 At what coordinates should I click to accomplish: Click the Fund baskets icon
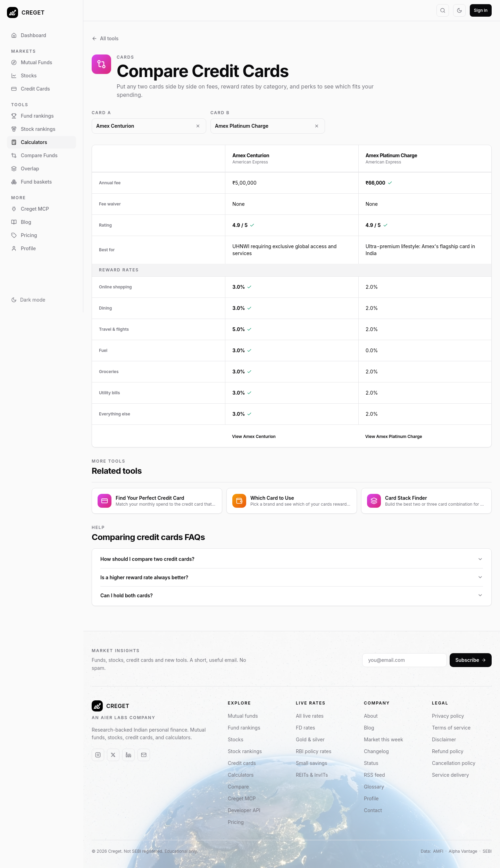point(14,182)
